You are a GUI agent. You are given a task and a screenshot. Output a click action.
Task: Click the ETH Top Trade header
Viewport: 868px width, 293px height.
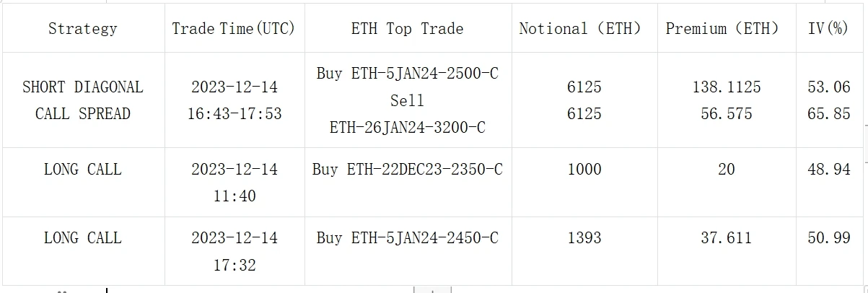coord(408,29)
